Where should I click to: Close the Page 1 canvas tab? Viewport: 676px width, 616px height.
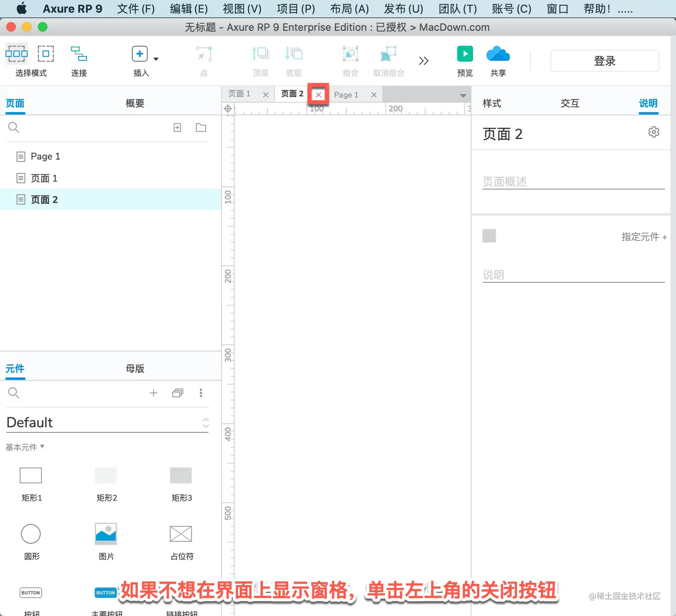[x=374, y=95]
